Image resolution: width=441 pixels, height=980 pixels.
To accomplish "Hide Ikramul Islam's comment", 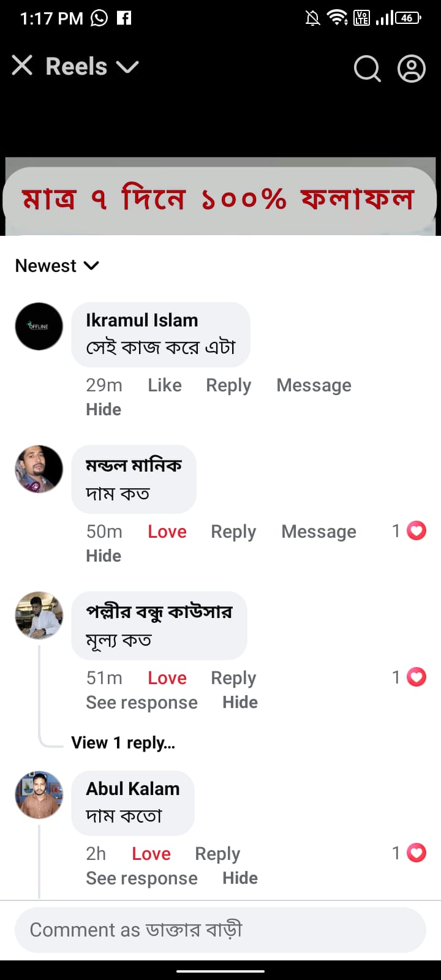I will (104, 409).
